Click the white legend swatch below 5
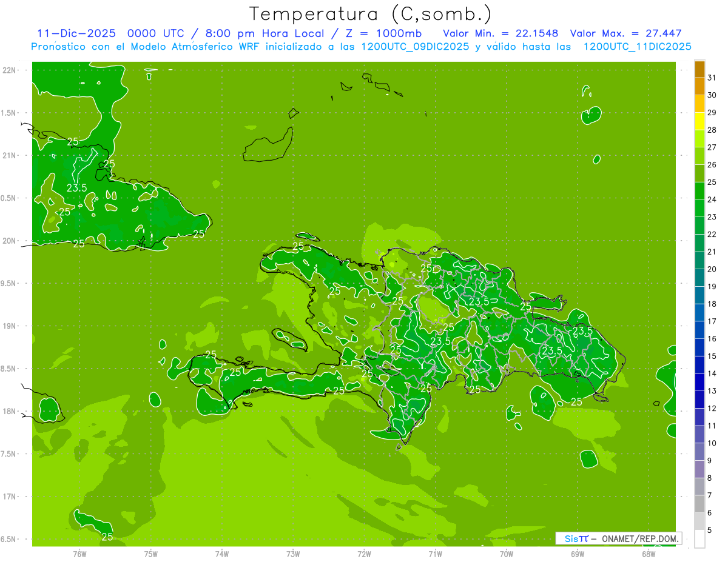 pyautogui.click(x=699, y=539)
